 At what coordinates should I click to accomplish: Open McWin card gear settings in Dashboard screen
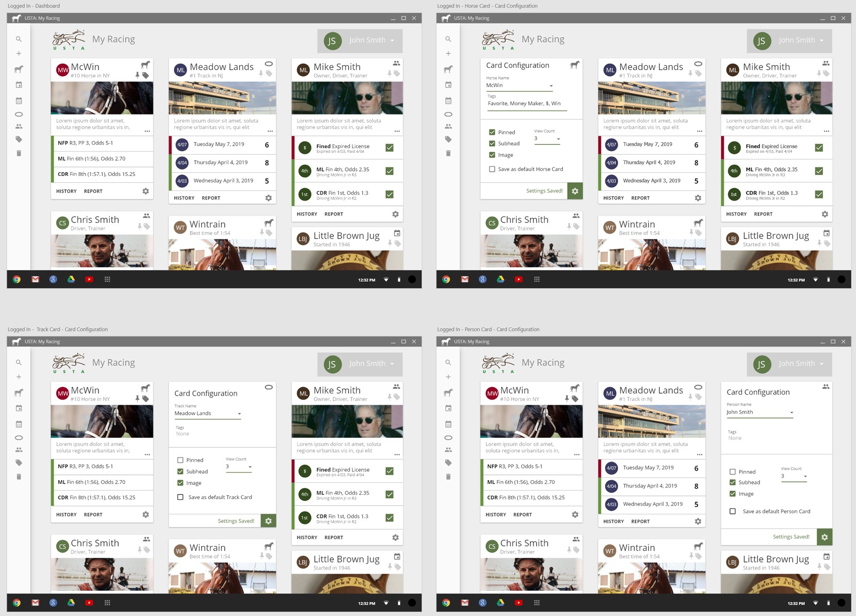[146, 191]
